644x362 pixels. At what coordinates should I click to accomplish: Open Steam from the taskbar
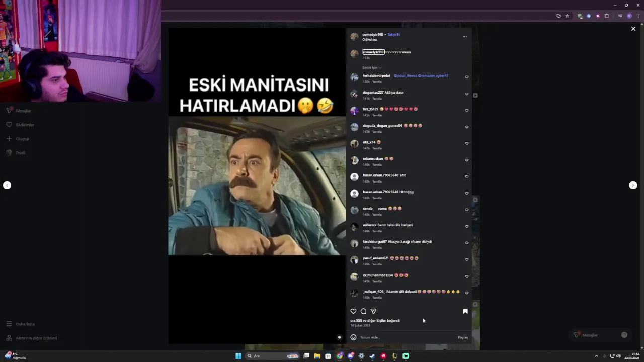(x=372, y=356)
